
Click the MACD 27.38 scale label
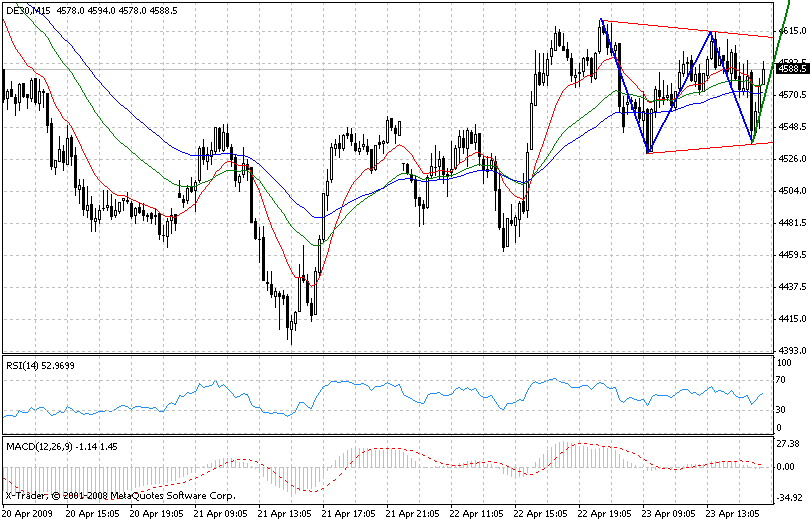tap(791, 443)
